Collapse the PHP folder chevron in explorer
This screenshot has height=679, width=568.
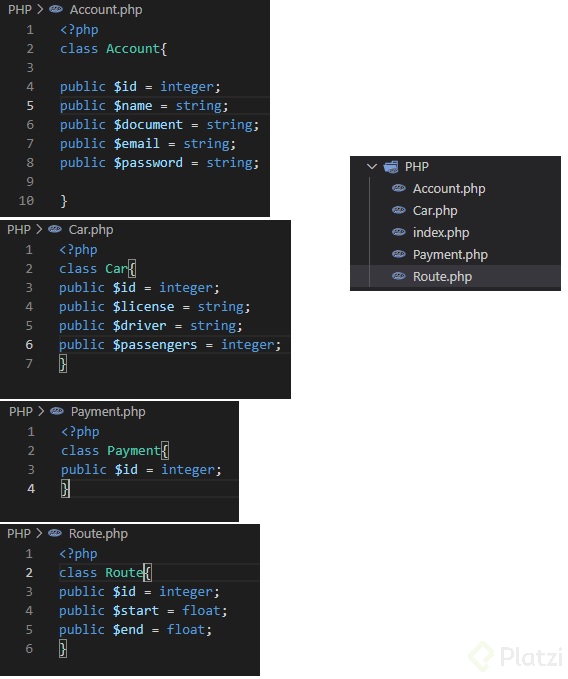371,166
